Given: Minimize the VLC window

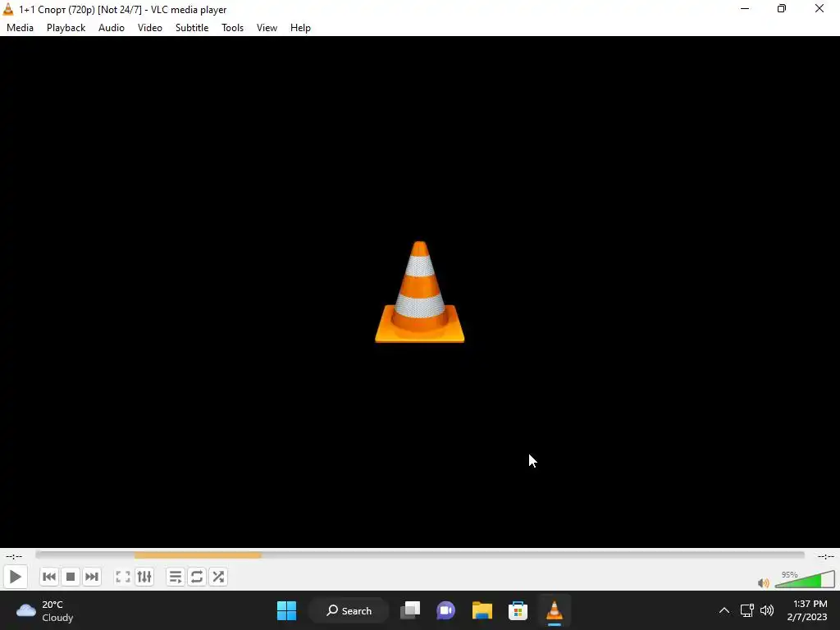Looking at the screenshot, I should click(745, 9).
